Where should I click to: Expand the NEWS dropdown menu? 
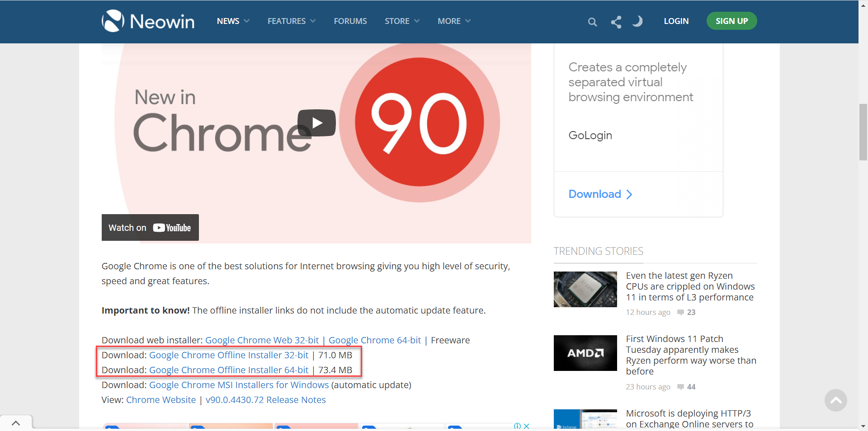[x=233, y=21]
